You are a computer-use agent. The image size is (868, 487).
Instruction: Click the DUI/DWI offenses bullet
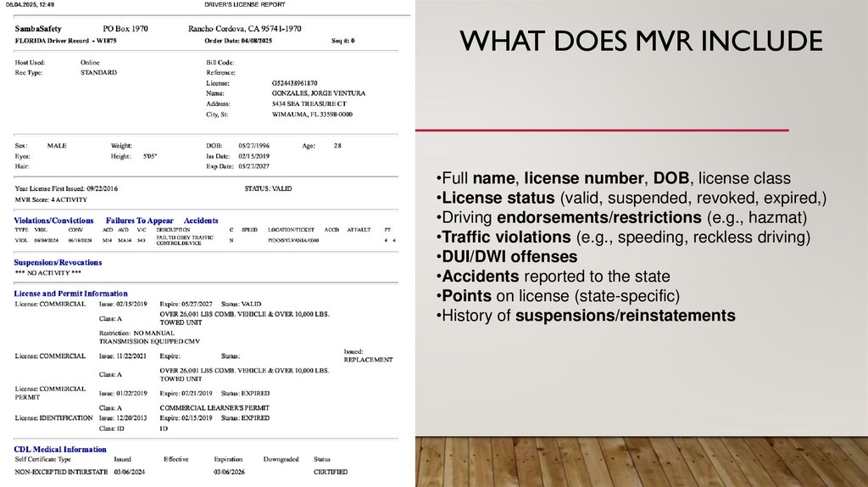pos(507,256)
